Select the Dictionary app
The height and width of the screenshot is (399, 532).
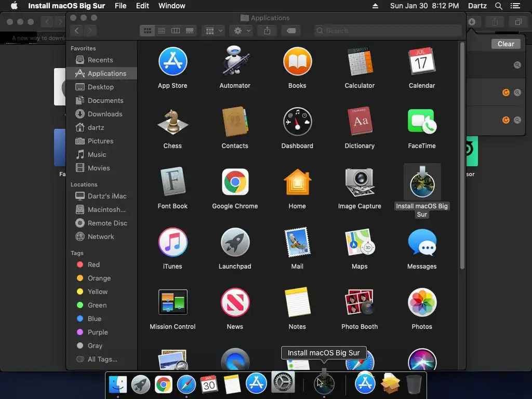tap(360, 121)
